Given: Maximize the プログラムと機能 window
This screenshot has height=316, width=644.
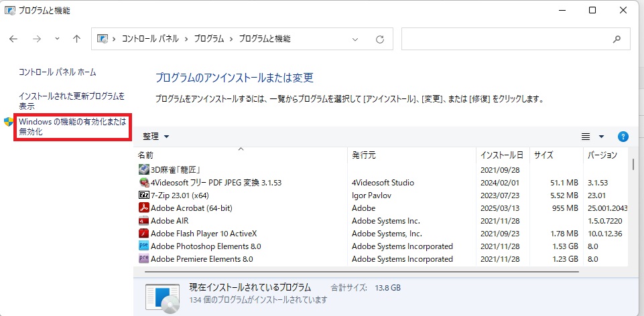Looking at the screenshot, I should coord(592,11).
